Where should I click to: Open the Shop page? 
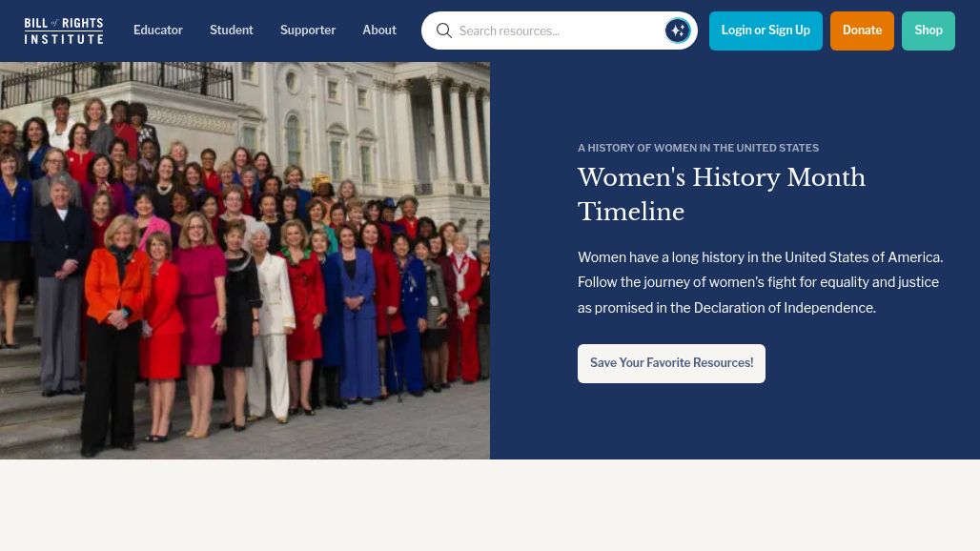[x=928, y=31]
